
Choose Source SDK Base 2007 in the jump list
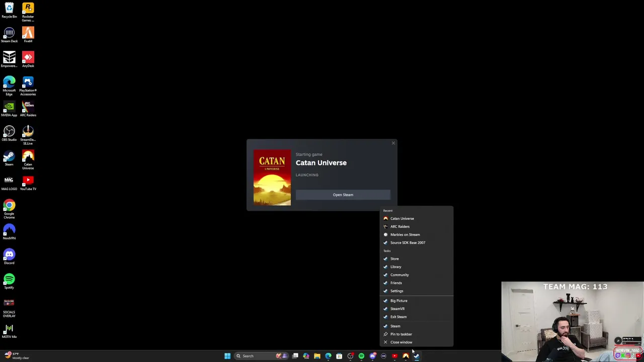point(416,242)
